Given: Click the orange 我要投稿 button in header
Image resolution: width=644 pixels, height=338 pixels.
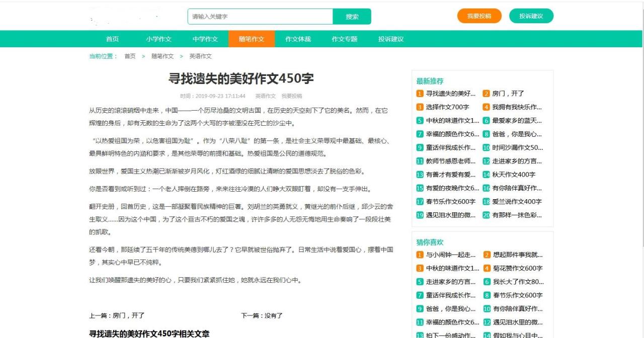Looking at the screenshot, I should pyautogui.click(x=479, y=16).
